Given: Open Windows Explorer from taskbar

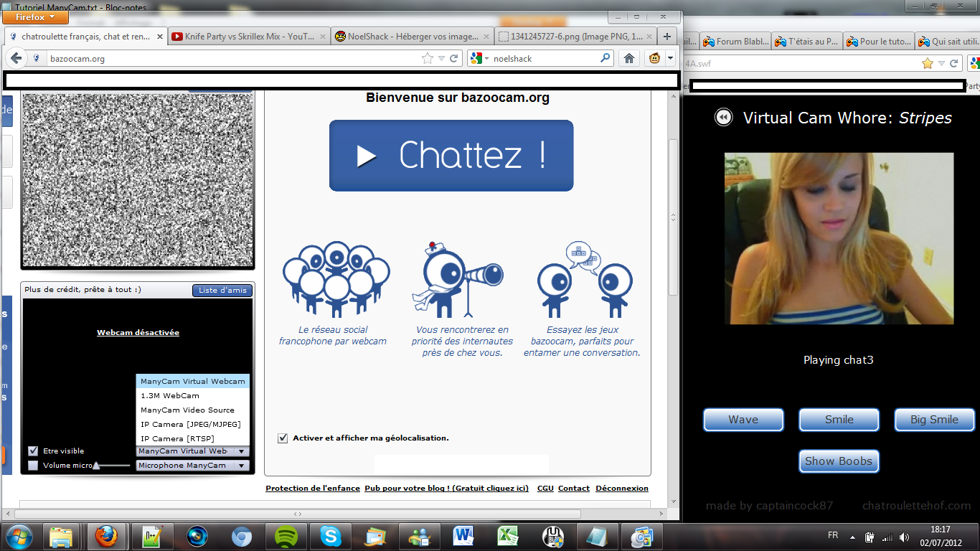Looking at the screenshot, I should pos(61,537).
